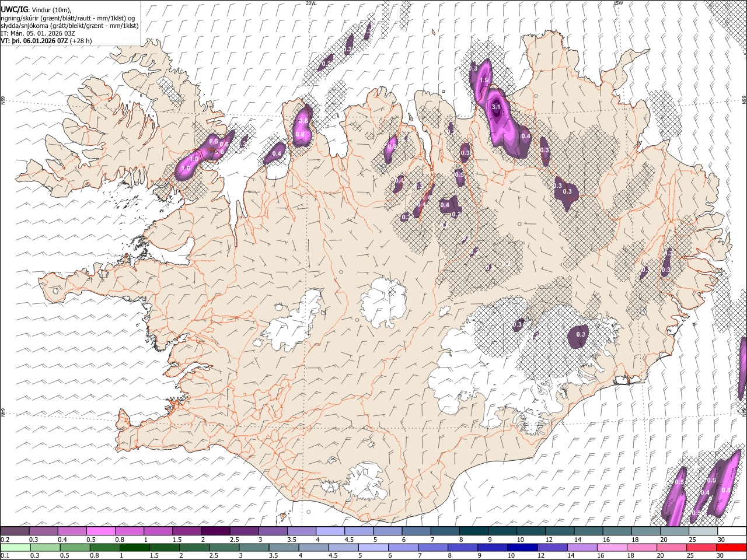Image resolution: width=747 pixels, height=560 pixels.
Task: Select the slate blue 6 swatch, upper legend row
Action: (x=416, y=531)
